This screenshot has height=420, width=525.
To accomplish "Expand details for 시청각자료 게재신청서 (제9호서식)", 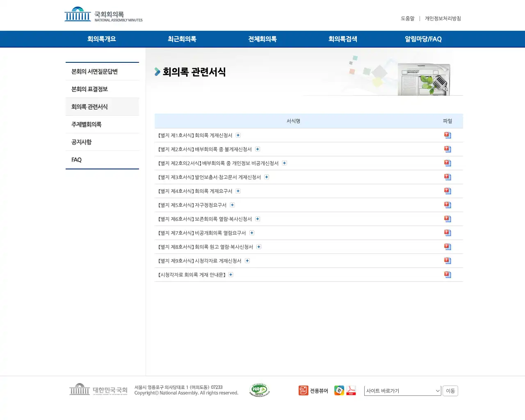I will (x=247, y=261).
